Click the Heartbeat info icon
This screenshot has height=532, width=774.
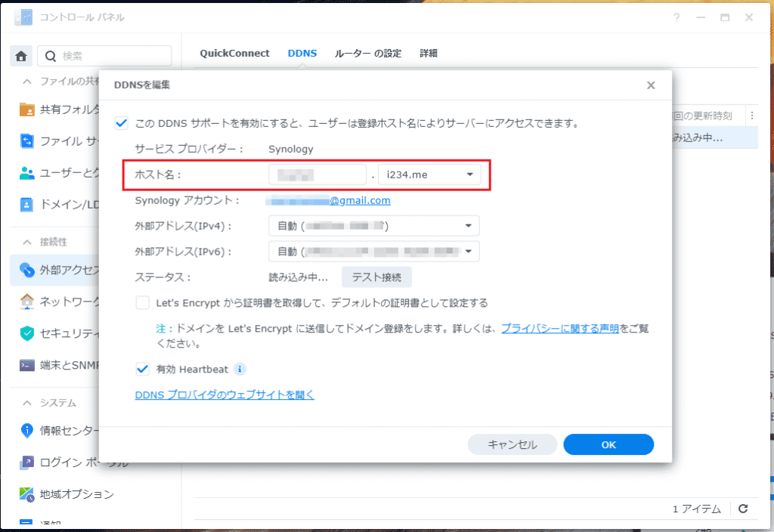tap(240, 369)
